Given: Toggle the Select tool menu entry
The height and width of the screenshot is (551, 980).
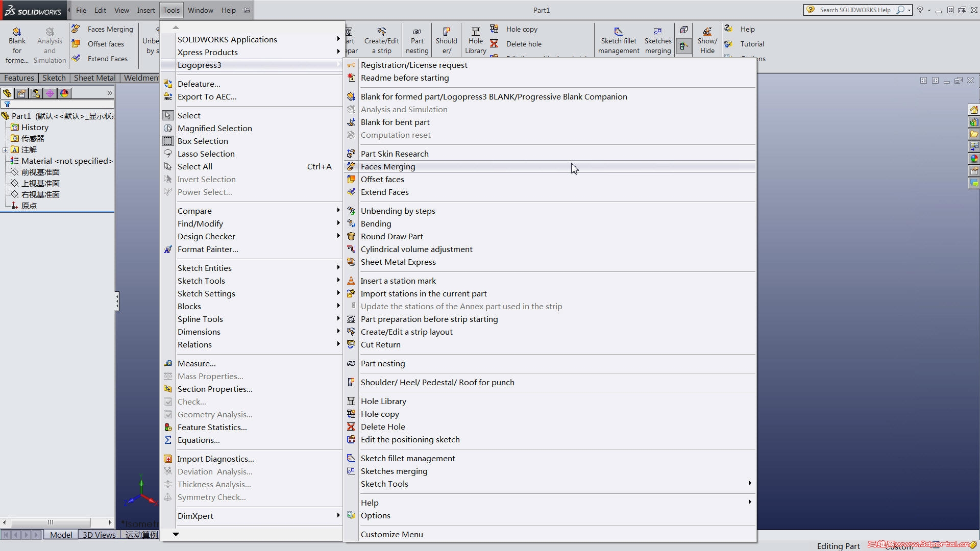Looking at the screenshot, I should (x=189, y=116).
